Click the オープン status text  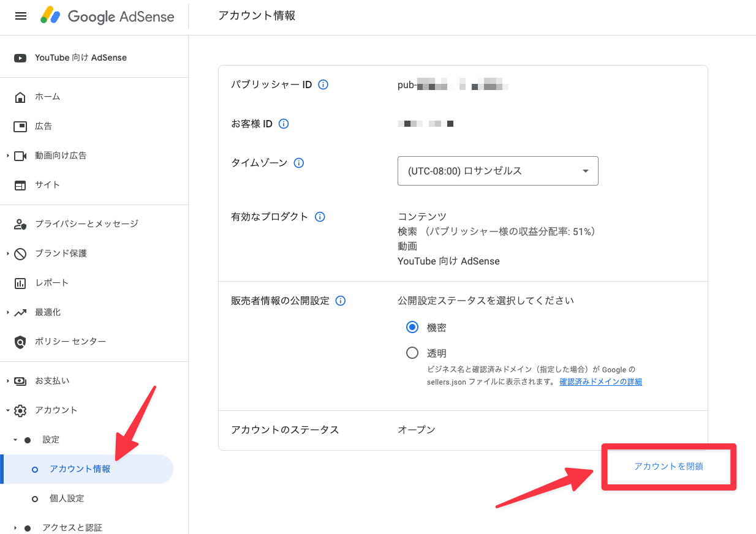pos(417,430)
